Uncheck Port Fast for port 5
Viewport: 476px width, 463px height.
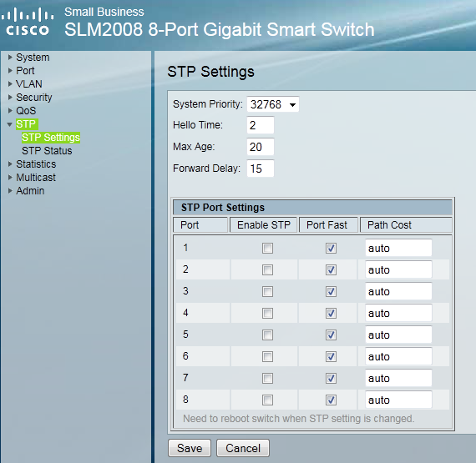331,335
